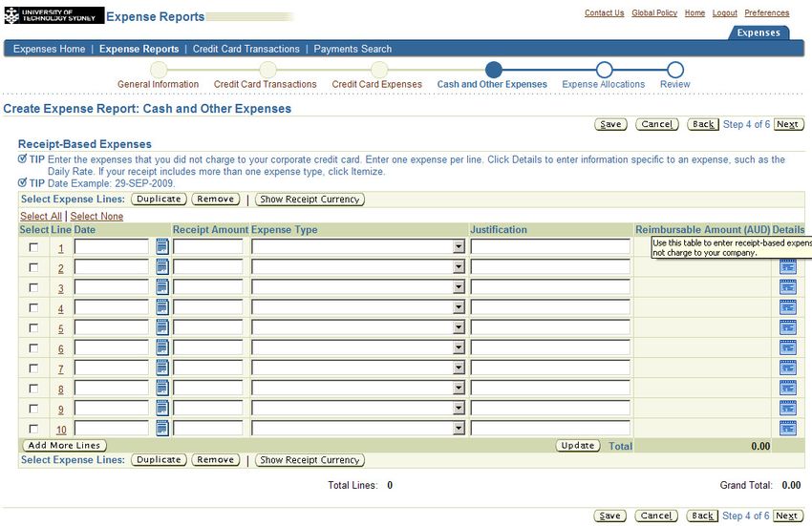Tick the select checkbox for line 3
This screenshot has height=526, width=812.
(33, 288)
